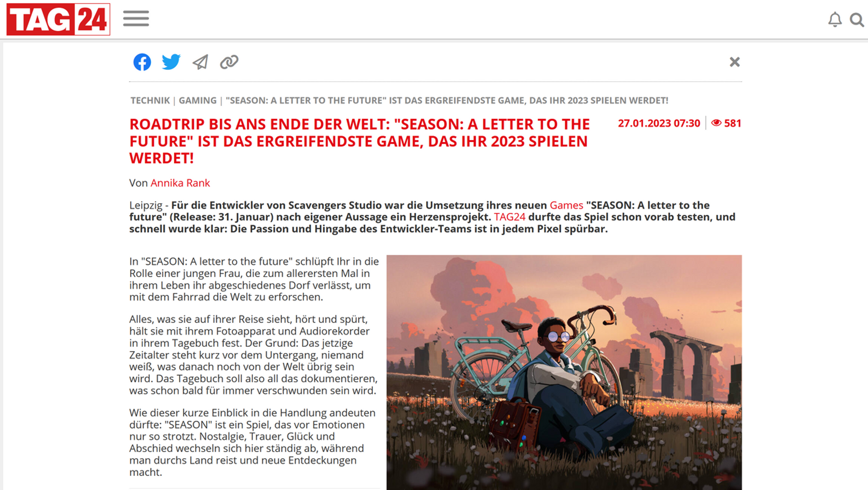Open search with the magnifier icon

pyautogui.click(x=857, y=20)
